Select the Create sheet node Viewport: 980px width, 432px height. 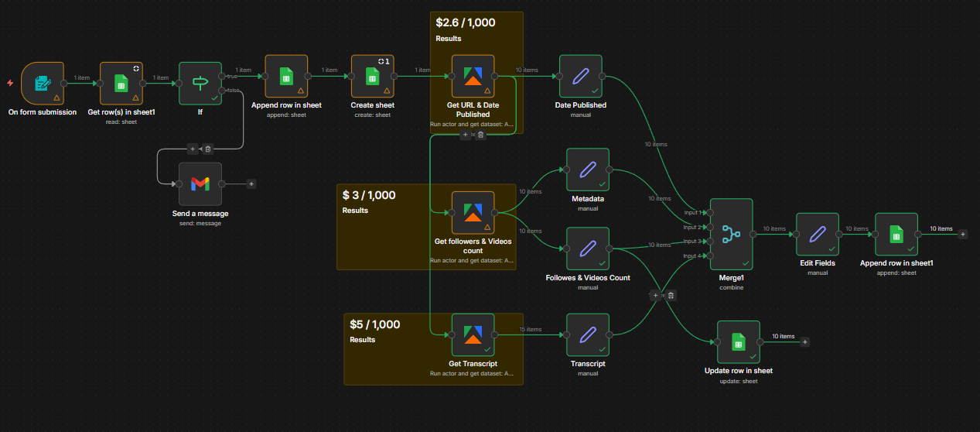click(x=373, y=76)
